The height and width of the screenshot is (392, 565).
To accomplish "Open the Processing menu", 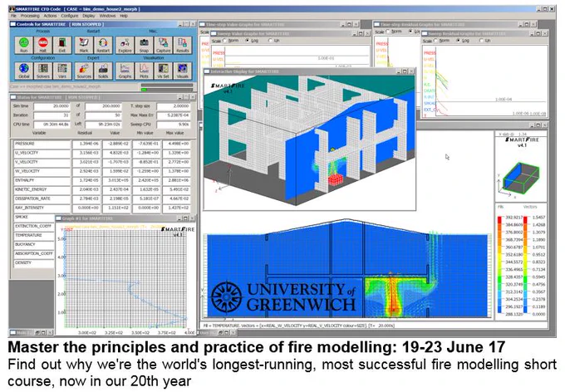I will 30,16.
